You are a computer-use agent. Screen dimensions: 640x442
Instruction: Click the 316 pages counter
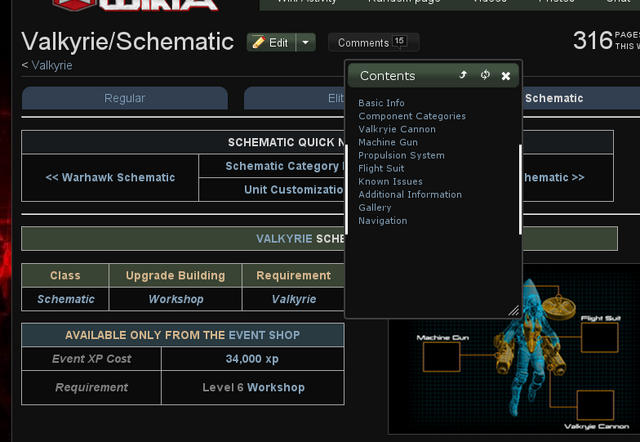click(607, 40)
